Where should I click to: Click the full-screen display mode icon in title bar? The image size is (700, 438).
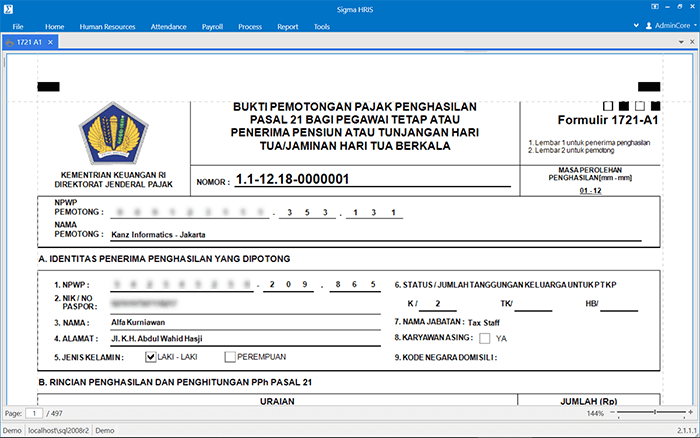coord(654,7)
